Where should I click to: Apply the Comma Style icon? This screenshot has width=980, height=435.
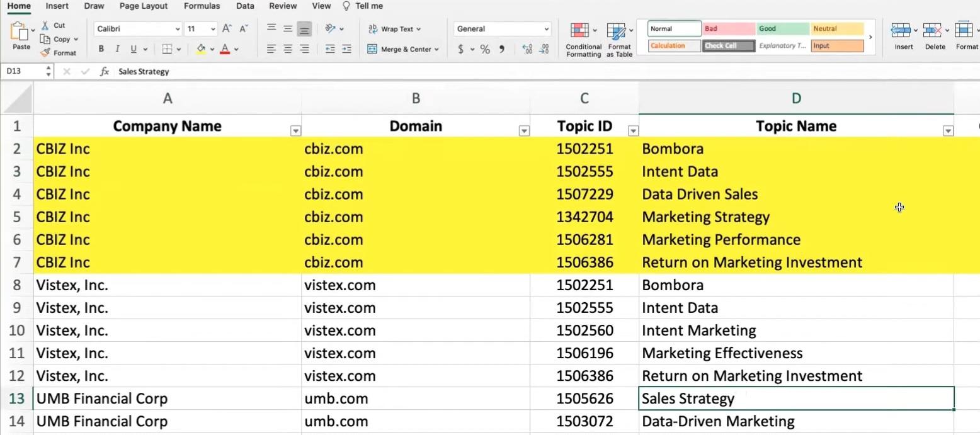[x=502, y=49]
